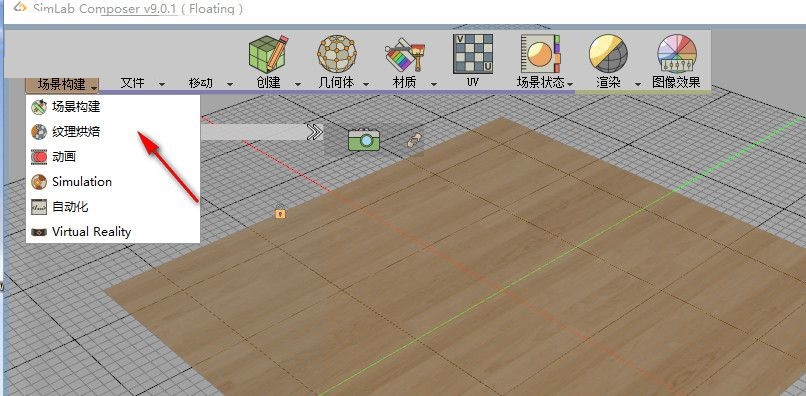Select 动画 from the workbench list
This screenshot has width=806, height=396.
(x=113, y=157)
